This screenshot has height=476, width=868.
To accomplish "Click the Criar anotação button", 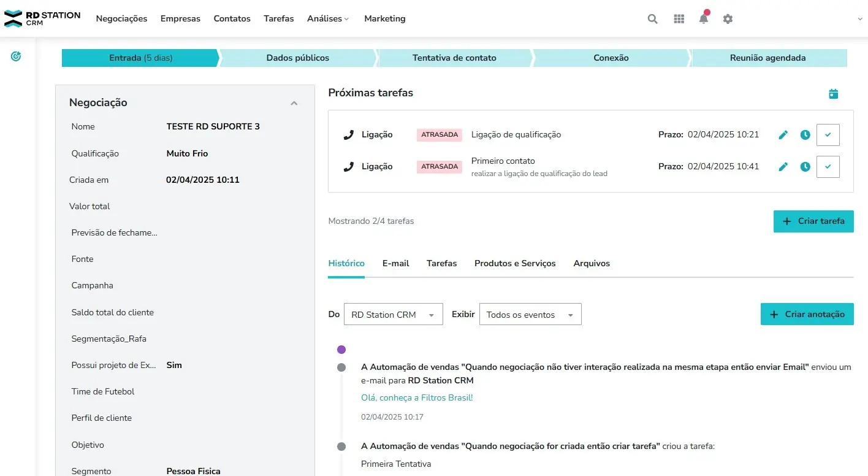I will tap(807, 314).
